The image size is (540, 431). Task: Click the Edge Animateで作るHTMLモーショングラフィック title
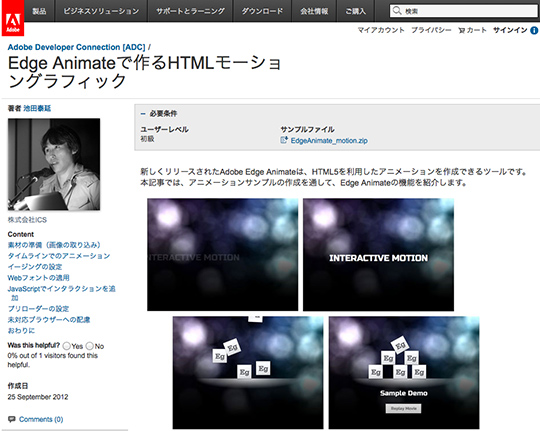[x=145, y=72]
